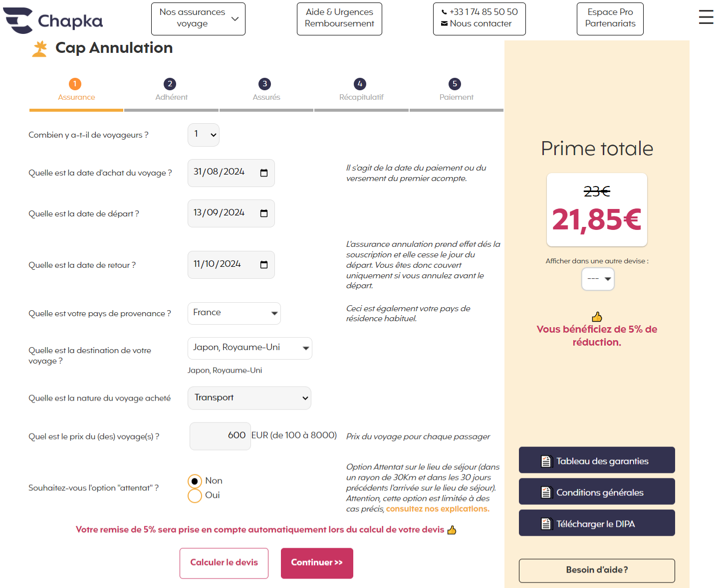Viewport: 722px width, 588px height.
Task: Click the Chapka logo
Action: coord(53,20)
